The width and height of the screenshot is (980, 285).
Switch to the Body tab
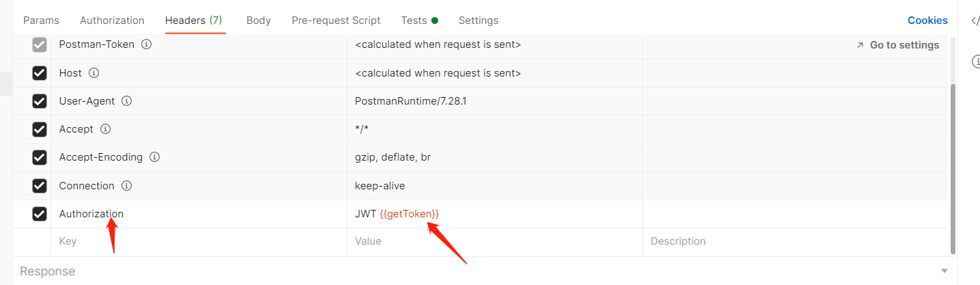coord(258,21)
